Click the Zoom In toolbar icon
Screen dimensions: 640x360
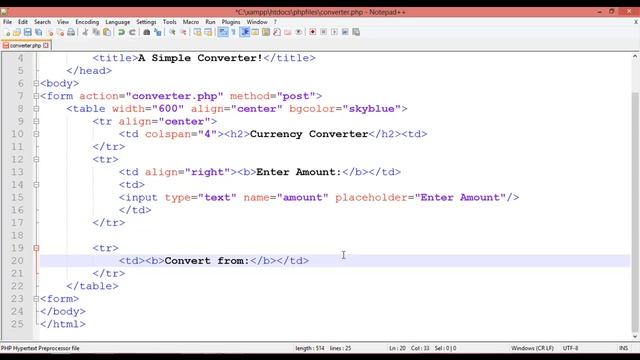click(172, 32)
